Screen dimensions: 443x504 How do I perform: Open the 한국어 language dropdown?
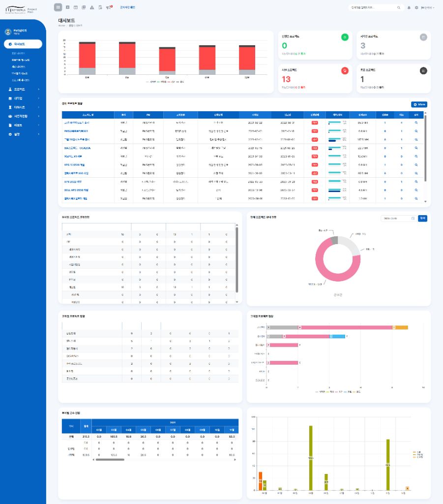(428, 7)
